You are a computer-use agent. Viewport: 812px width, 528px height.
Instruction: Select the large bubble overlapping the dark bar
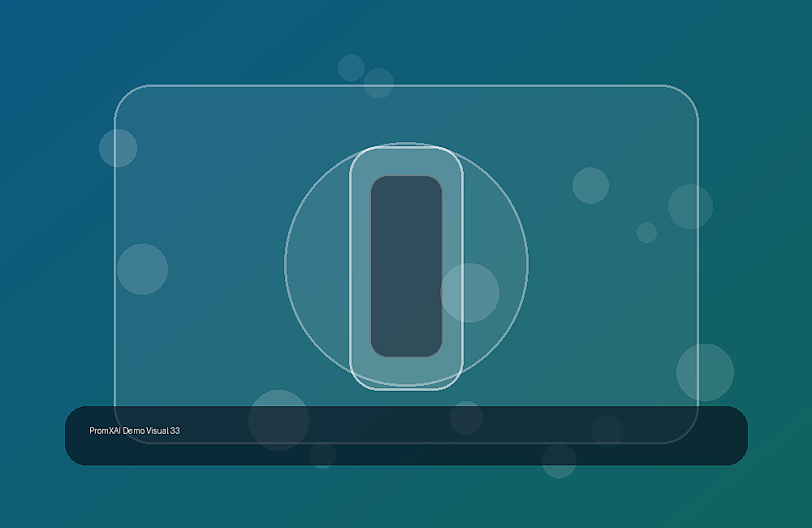click(x=279, y=420)
